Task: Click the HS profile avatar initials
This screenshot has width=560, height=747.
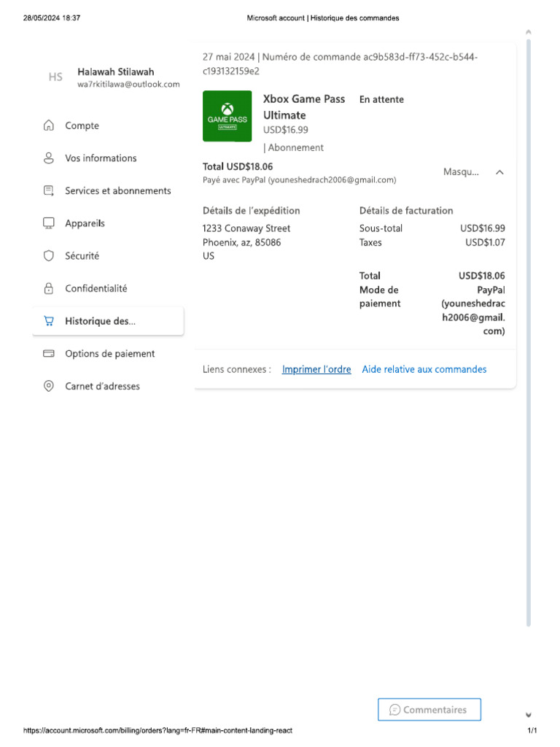Action: [x=55, y=77]
